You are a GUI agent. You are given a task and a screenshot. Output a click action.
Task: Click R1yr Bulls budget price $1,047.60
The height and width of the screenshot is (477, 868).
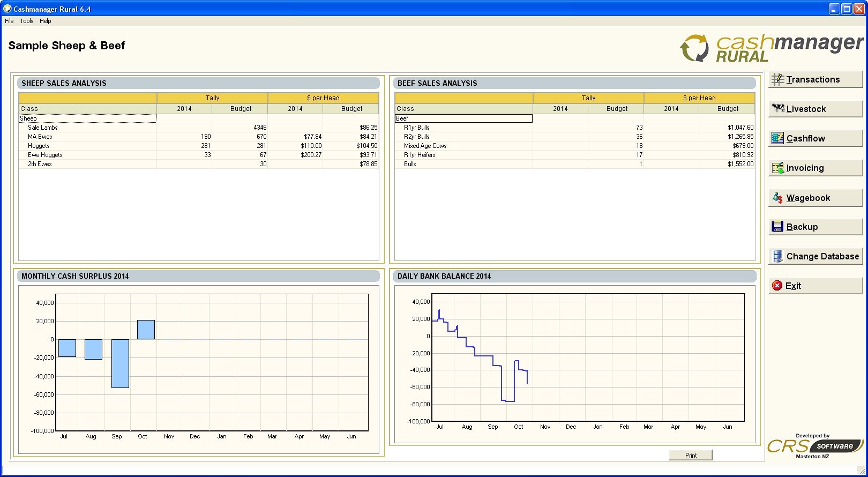740,128
